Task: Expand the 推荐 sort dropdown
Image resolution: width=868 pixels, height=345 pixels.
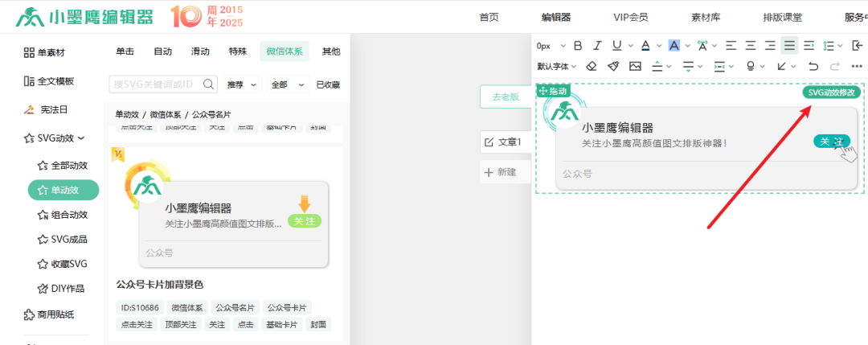Action: pyautogui.click(x=244, y=84)
